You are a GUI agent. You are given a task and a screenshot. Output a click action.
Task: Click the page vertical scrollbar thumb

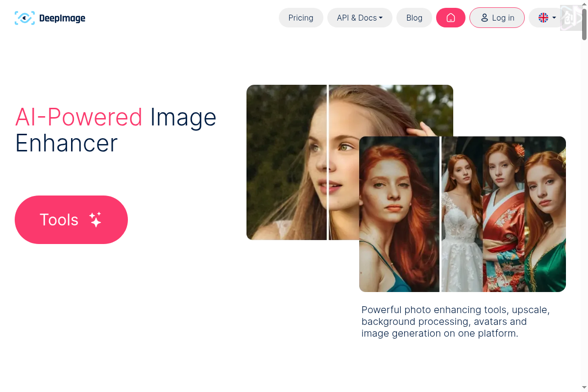pyautogui.click(x=584, y=22)
